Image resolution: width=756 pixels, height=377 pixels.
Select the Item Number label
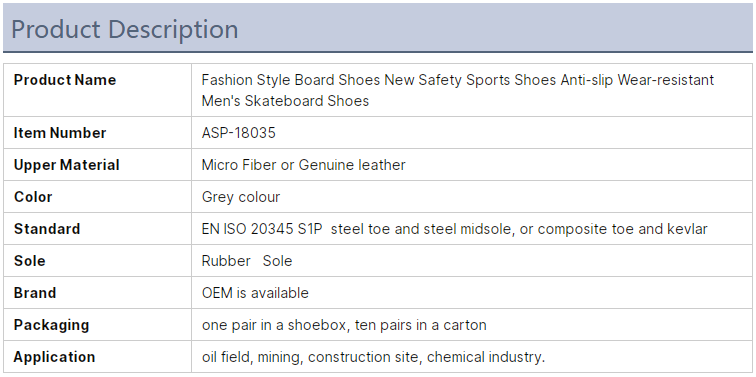point(60,133)
